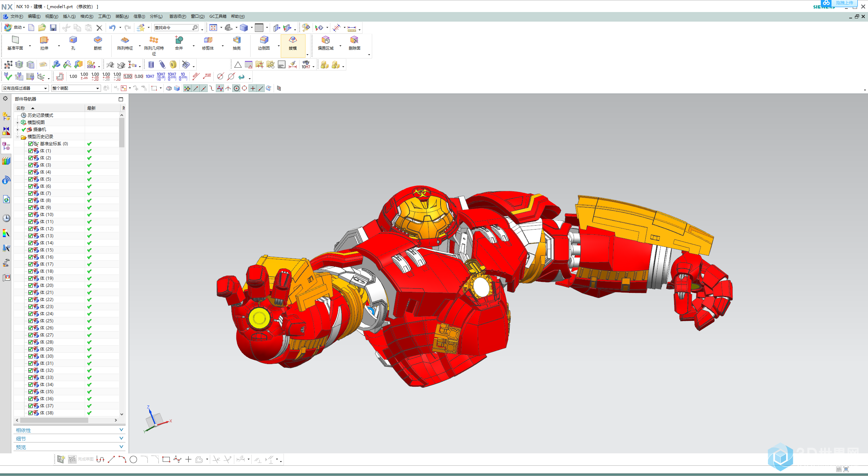Toggle the 体 (15) feature checkbox

(x=30, y=250)
